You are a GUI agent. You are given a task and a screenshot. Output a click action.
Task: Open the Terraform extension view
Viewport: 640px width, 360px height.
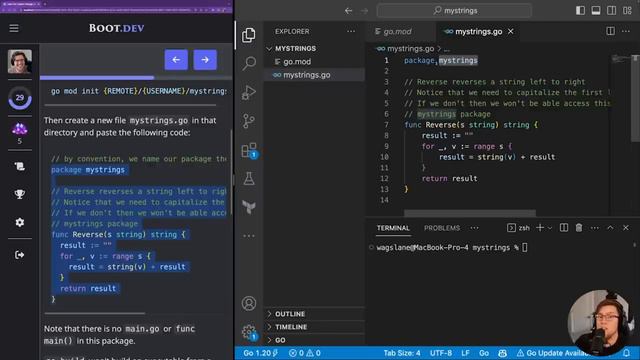[249, 207]
